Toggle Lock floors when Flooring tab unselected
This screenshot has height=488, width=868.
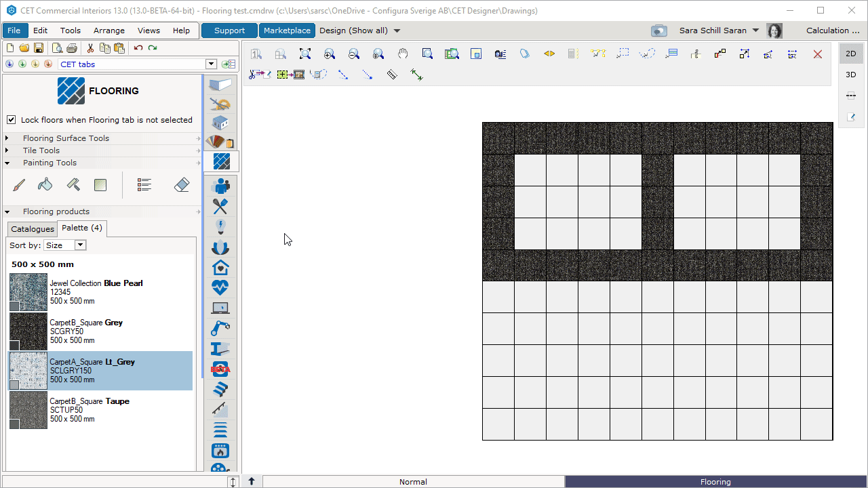[12, 120]
